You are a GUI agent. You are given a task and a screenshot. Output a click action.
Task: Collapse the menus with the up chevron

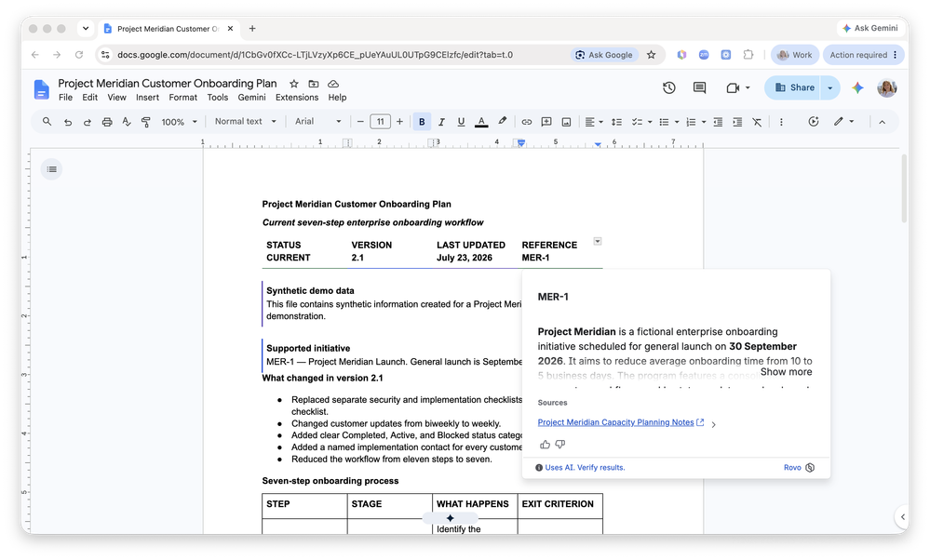point(882,122)
